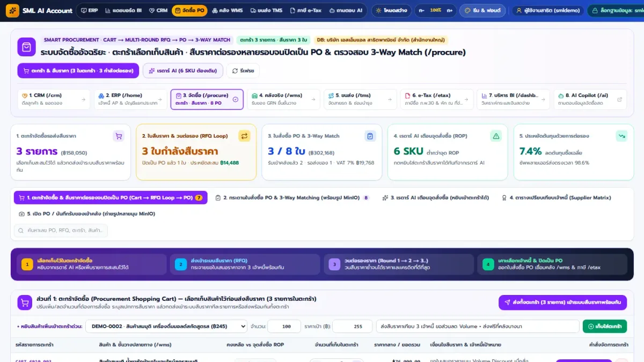This screenshot has height=362, width=644.
Task: Click the step 1 yellow number badge
Action: pos(26,264)
